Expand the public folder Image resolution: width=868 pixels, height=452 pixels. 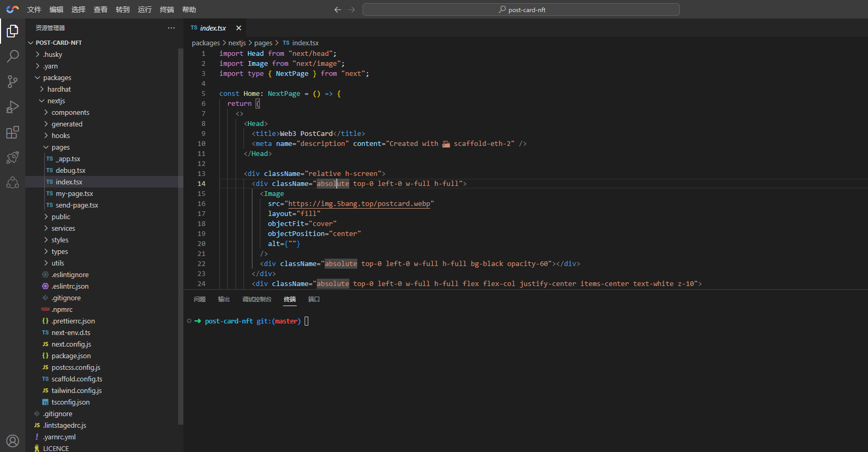[x=104, y=217]
